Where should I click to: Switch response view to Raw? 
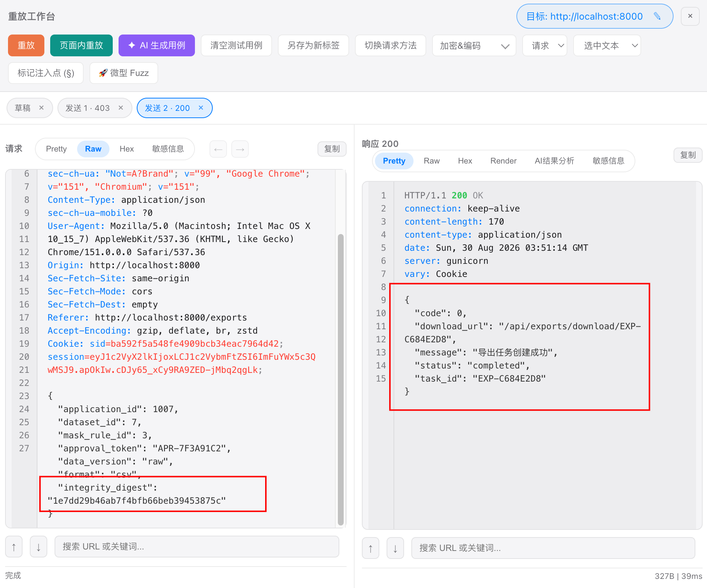point(432,161)
